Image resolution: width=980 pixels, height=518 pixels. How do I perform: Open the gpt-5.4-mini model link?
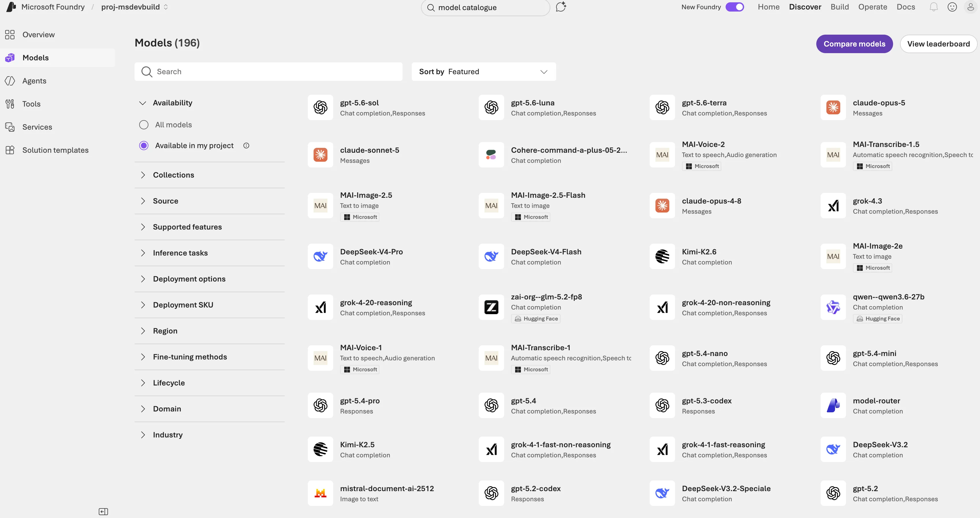pyautogui.click(x=875, y=353)
